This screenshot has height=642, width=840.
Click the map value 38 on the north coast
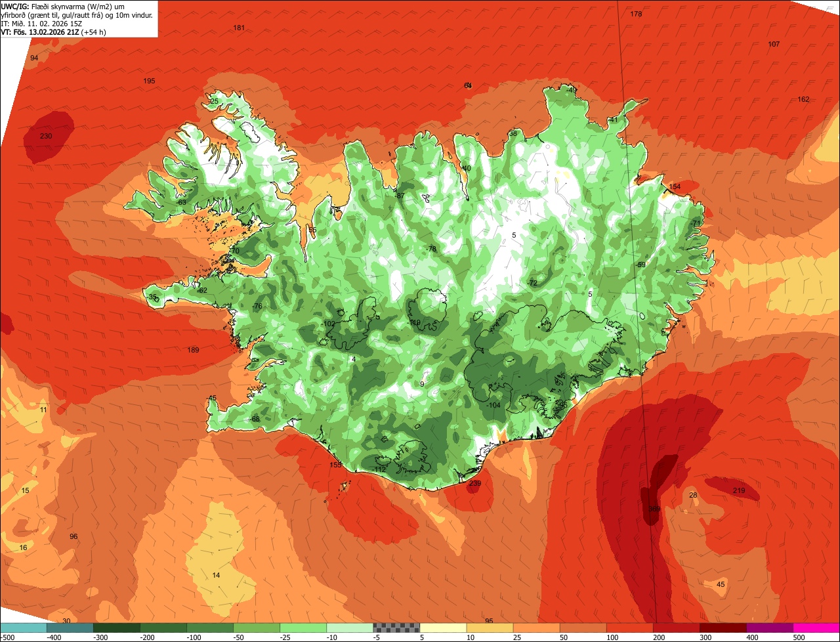513,133
